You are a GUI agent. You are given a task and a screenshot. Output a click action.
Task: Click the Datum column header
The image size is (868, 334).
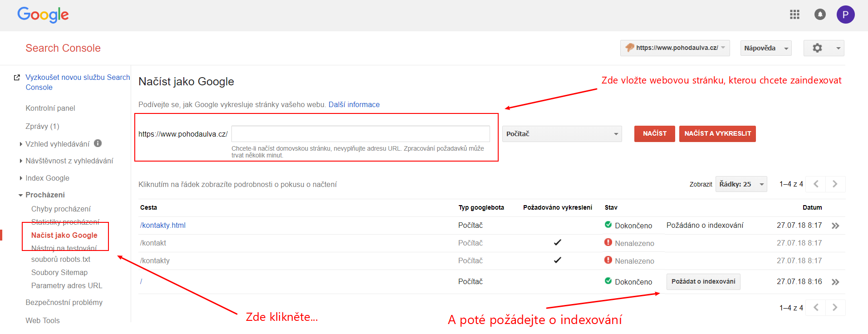pos(812,207)
